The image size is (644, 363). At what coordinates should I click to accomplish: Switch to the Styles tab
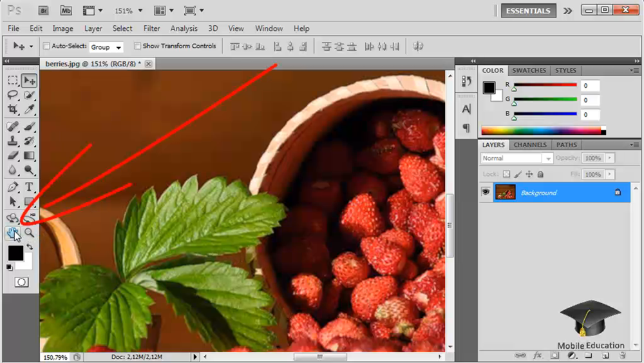(565, 70)
